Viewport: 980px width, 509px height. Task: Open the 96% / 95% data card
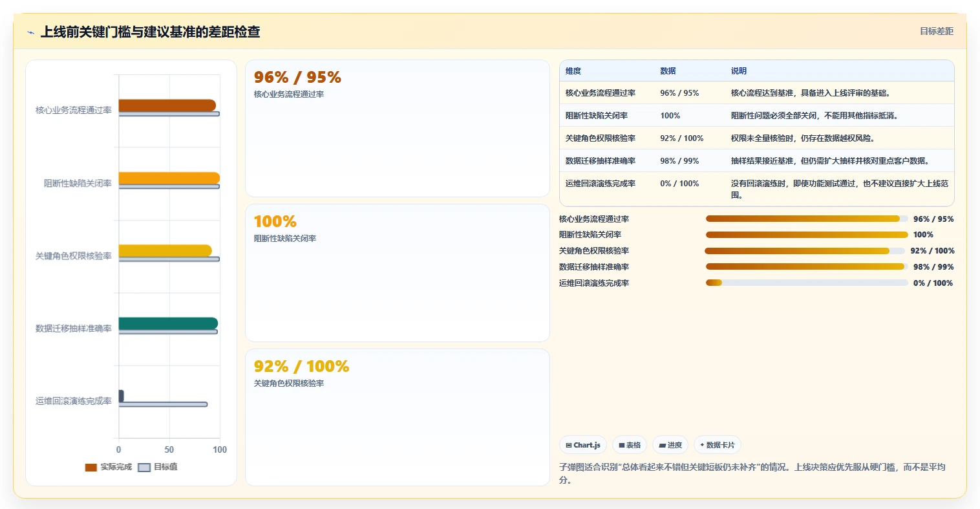pyautogui.click(x=398, y=128)
